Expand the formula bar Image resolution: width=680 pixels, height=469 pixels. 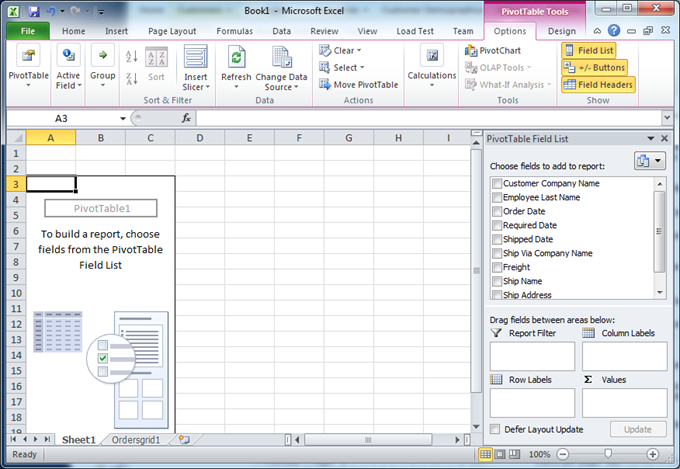(x=667, y=117)
